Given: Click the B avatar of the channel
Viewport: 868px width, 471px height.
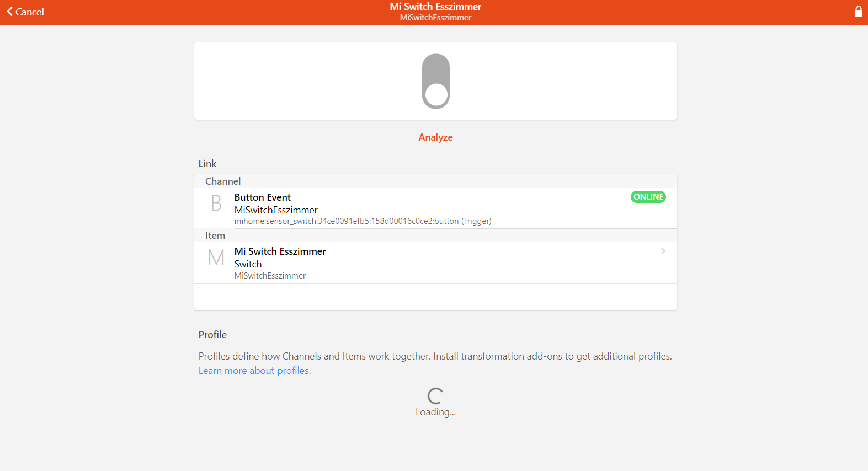Looking at the screenshot, I should coord(216,204).
